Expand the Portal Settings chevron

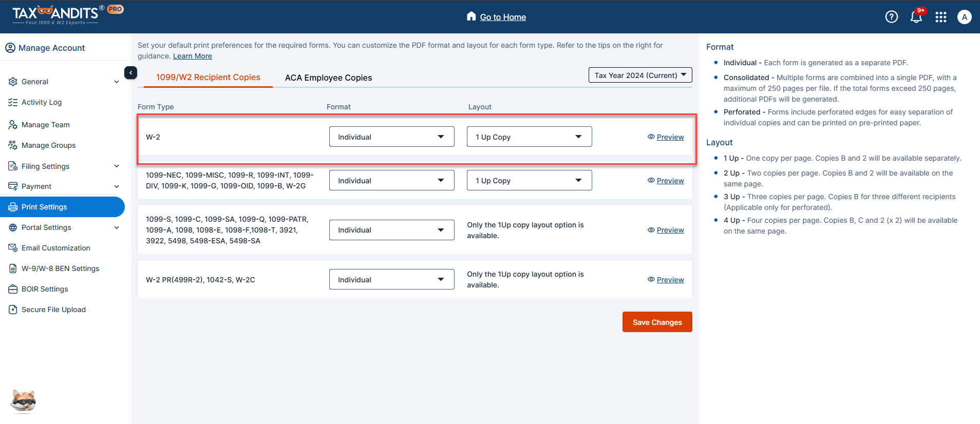pos(117,227)
